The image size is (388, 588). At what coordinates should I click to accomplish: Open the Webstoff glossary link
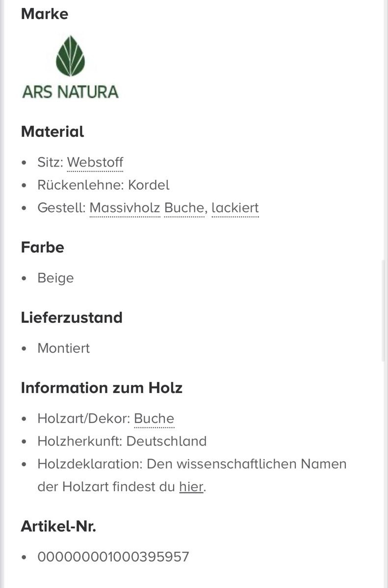[95, 162]
